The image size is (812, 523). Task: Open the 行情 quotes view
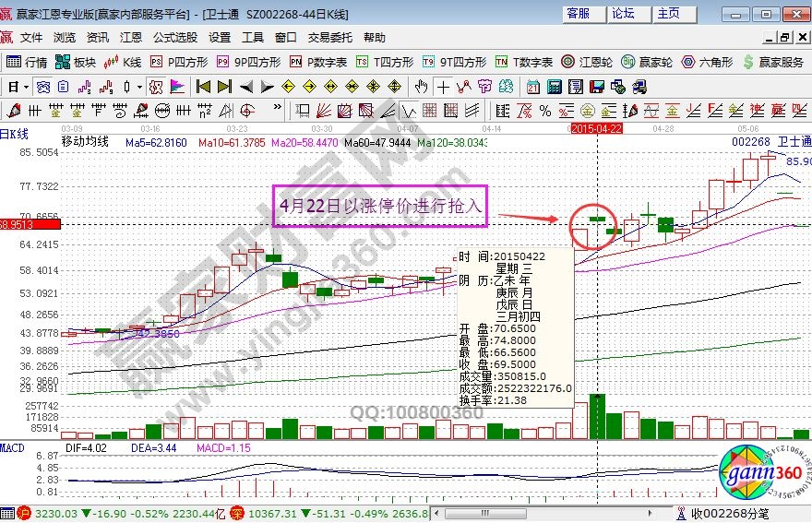tap(27, 62)
